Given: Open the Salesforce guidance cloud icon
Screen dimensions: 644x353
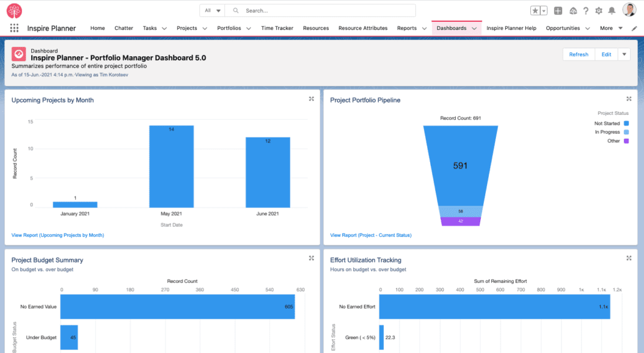Looking at the screenshot, I should (x=573, y=11).
